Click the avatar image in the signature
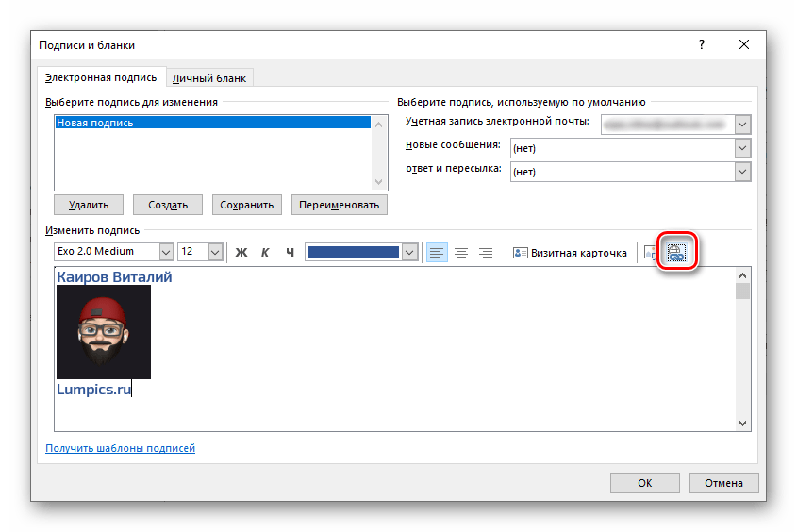 [x=104, y=332]
